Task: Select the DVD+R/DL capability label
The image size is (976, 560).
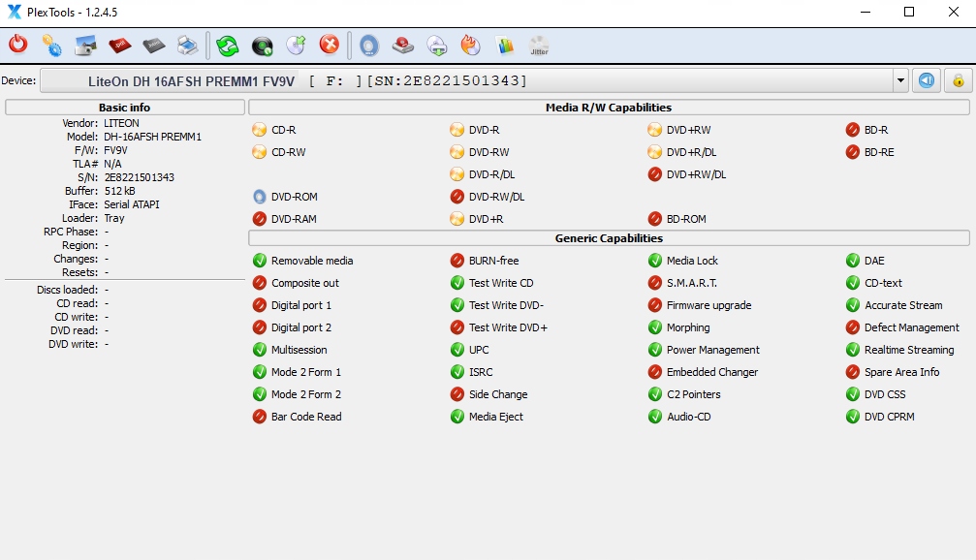Action: coord(692,152)
